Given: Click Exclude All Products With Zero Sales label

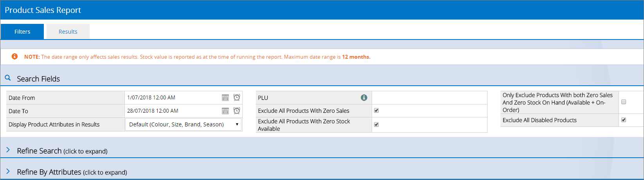Looking at the screenshot, I should 304,111.
